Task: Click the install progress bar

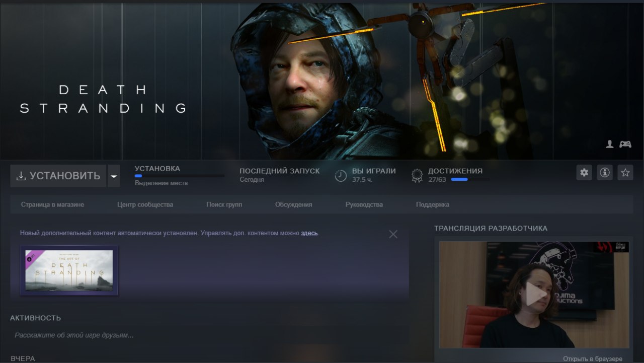Action: 180,176
